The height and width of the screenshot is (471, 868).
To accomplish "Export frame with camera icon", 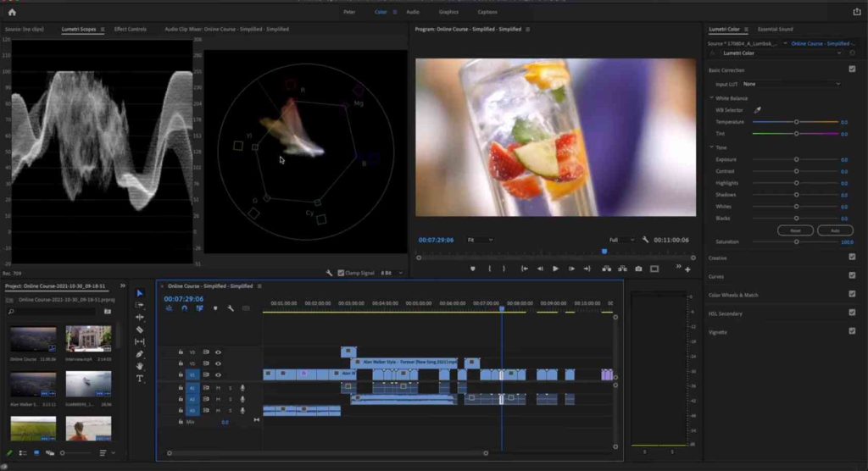I will click(x=638, y=269).
